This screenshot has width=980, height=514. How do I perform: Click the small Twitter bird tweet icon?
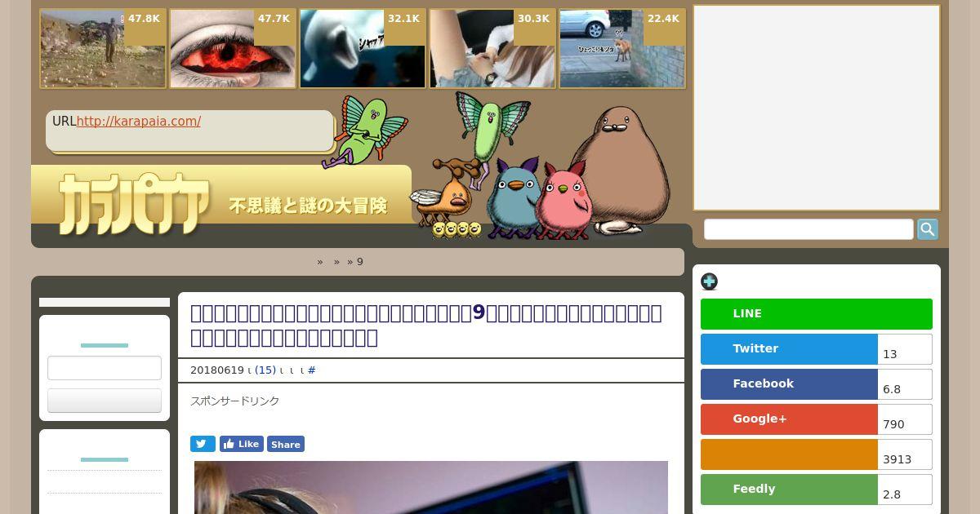tap(203, 444)
